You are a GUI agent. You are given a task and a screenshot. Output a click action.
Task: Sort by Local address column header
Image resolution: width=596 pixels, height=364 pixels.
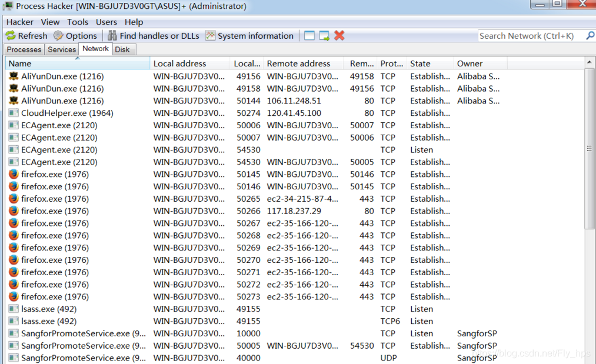click(190, 64)
